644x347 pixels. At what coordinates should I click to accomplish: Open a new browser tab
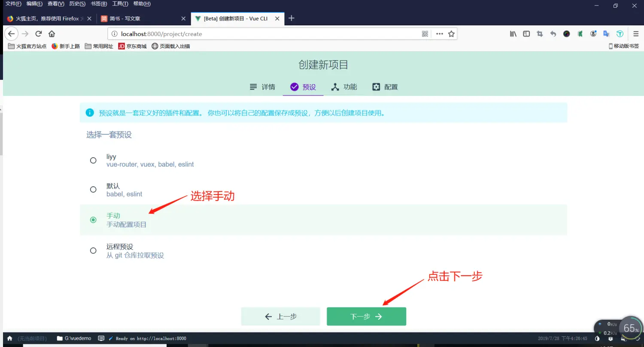[292, 18]
